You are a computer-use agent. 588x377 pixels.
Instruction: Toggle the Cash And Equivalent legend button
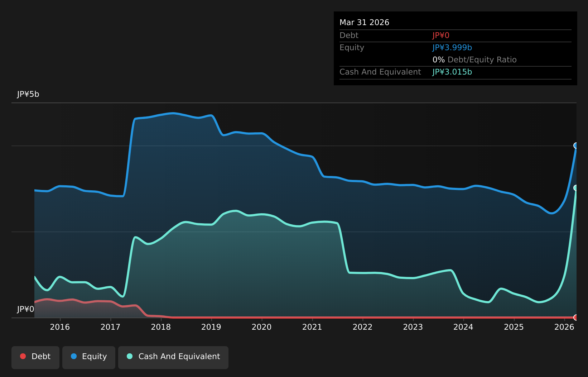(173, 357)
